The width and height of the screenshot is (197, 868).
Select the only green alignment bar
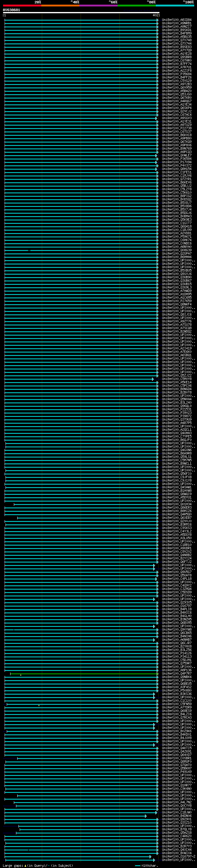click(x=84, y=674)
